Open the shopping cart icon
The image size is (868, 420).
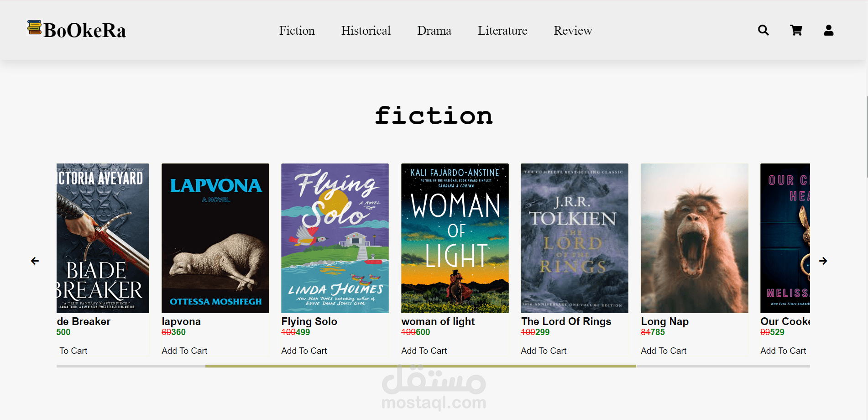(796, 30)
